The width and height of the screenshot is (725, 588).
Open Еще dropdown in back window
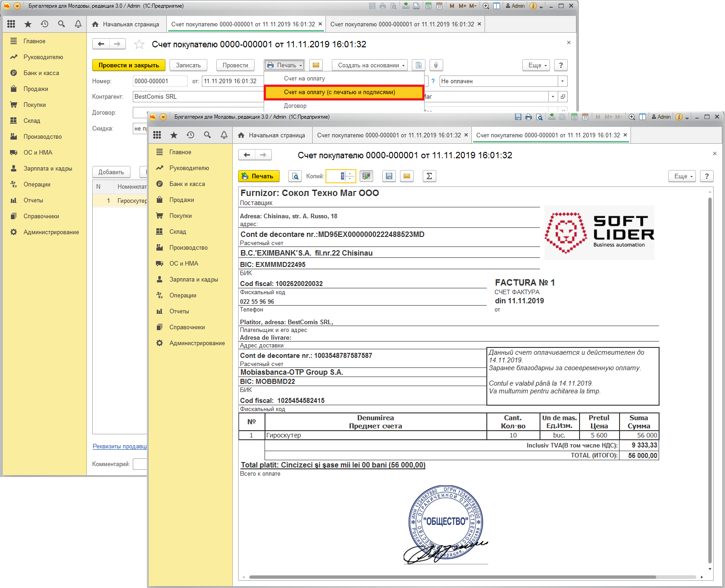click(x=536, y=65)
